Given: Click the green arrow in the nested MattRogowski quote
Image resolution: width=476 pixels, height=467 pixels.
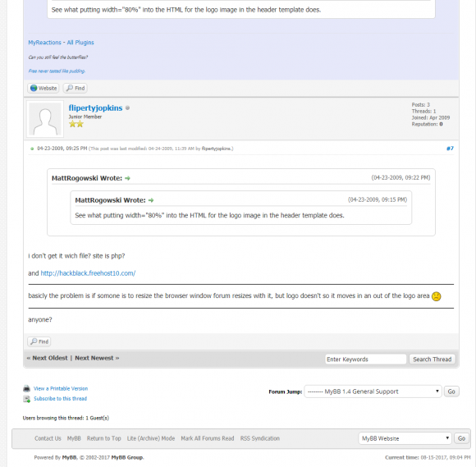Looking at the screenshot, I should 151,200.
